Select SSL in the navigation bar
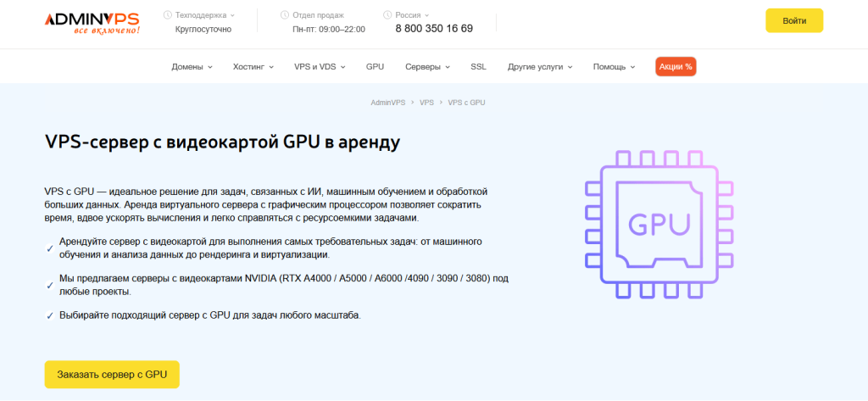 [x=478, y=66]
